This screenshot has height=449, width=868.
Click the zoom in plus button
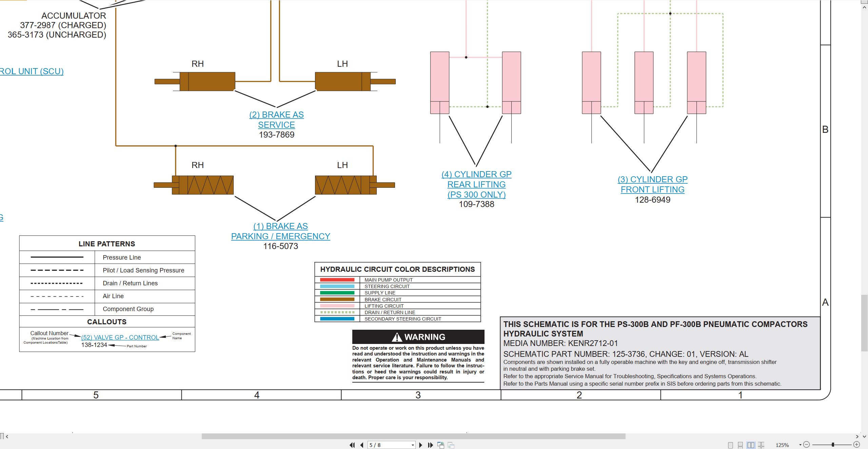[856, 445]
